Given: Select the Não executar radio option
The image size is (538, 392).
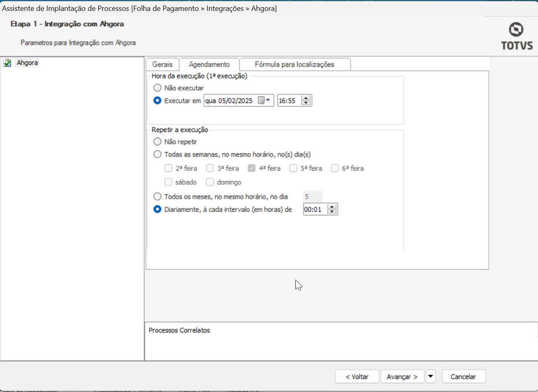Looking at the screenshot, I should (157, 88).
